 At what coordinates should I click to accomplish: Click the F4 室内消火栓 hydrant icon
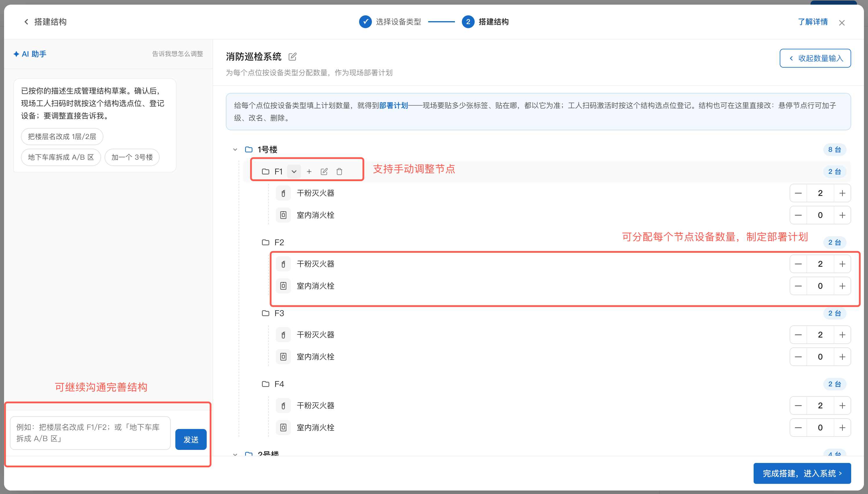pos(283,428)
